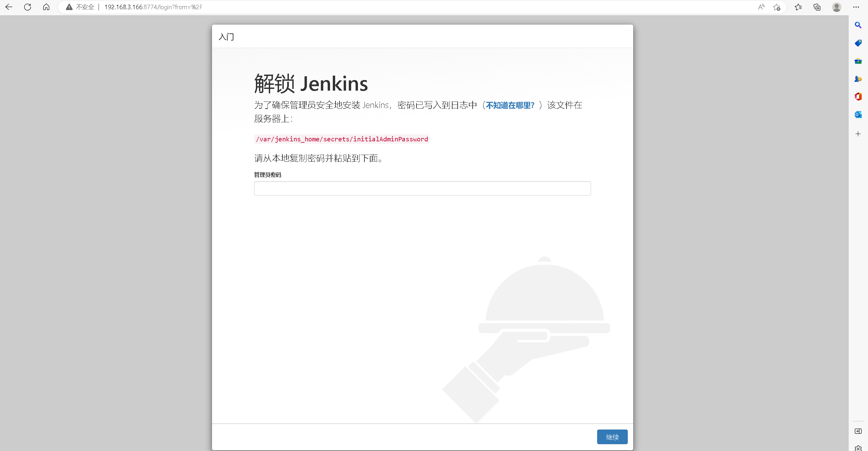Click the address bar URL
The image size is (868, 451).
click(153, 7)
